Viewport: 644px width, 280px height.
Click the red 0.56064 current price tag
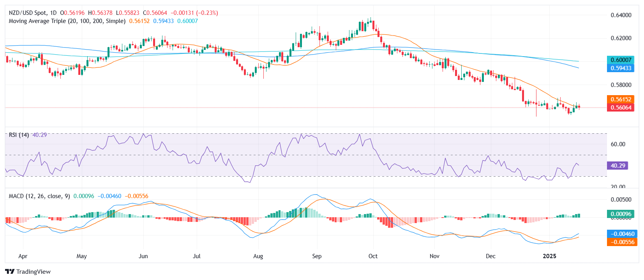(620, 108)
